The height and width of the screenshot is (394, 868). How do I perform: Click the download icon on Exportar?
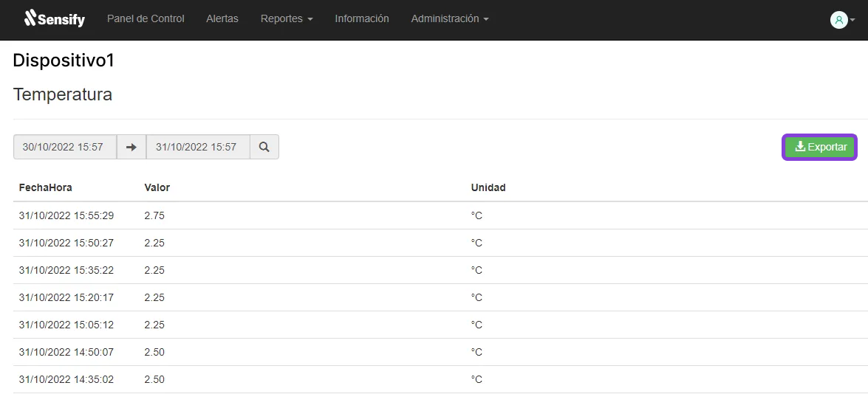[x=800, y=146]
